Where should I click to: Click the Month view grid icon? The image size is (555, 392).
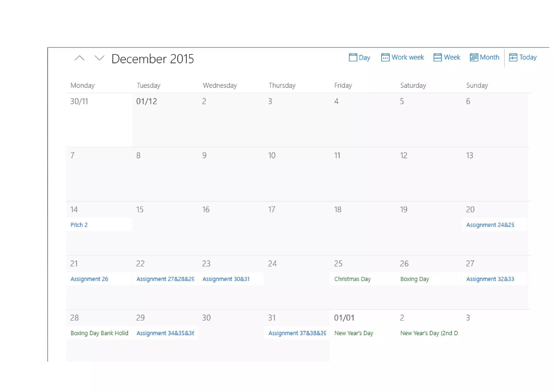pos(474,57)
